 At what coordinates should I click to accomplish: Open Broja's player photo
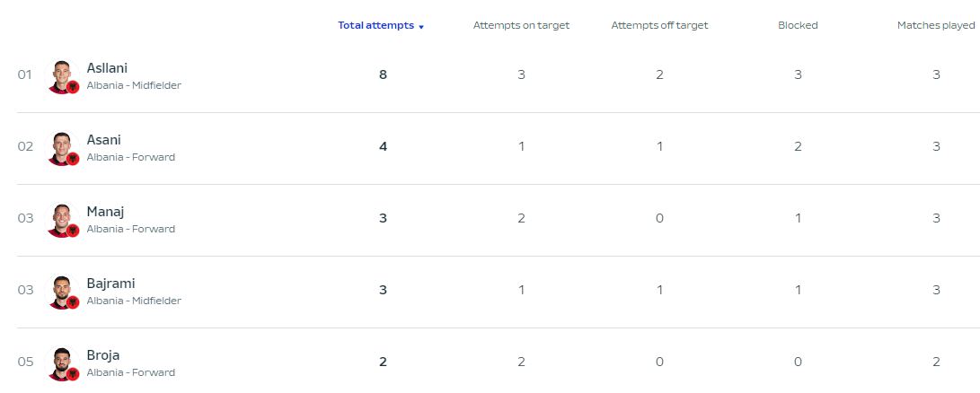point(61,363)
